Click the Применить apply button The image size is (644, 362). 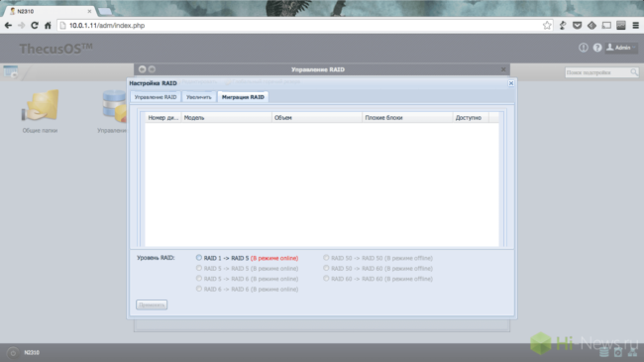[152, 304]
